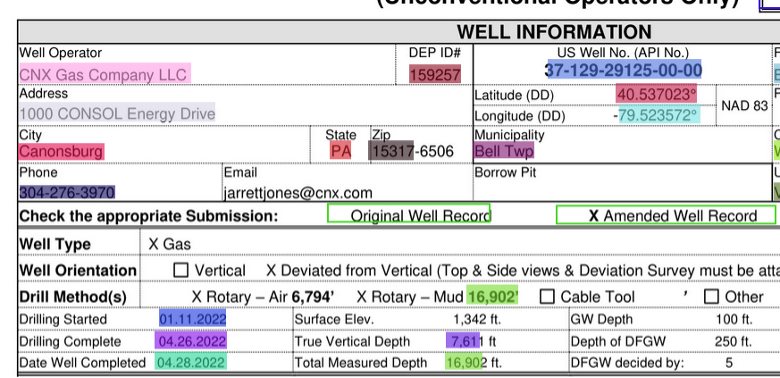Screen dimensions: 780x378
Task: Click the Bell Twp municipality field
Action: 504,150
